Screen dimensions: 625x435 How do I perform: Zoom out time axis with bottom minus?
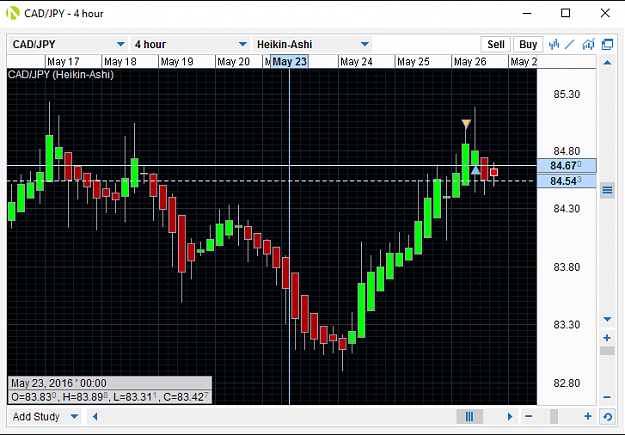click(x=529, y=417)
